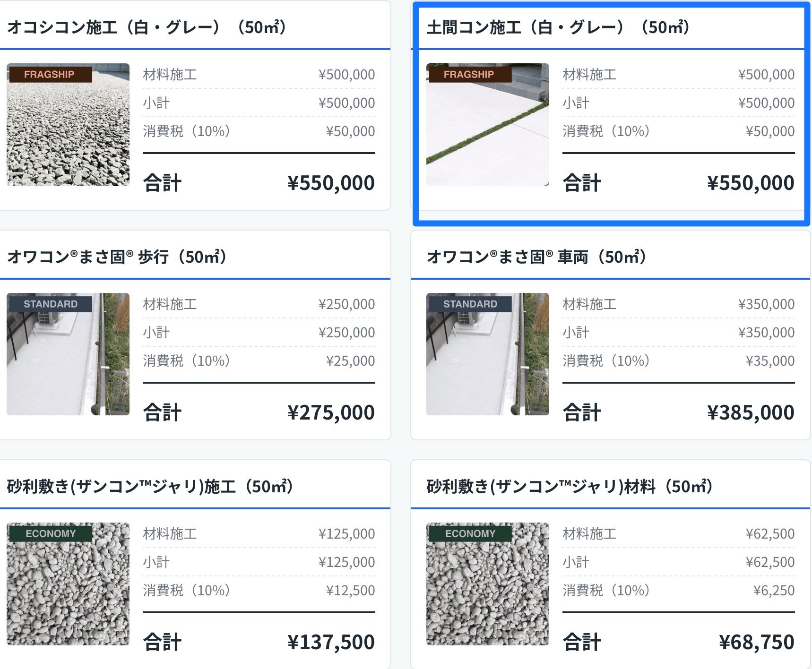Select the オコシコン施工（白・グレー）title
The height and width of the screenshot is (669, 812).
tap(147, 27)
